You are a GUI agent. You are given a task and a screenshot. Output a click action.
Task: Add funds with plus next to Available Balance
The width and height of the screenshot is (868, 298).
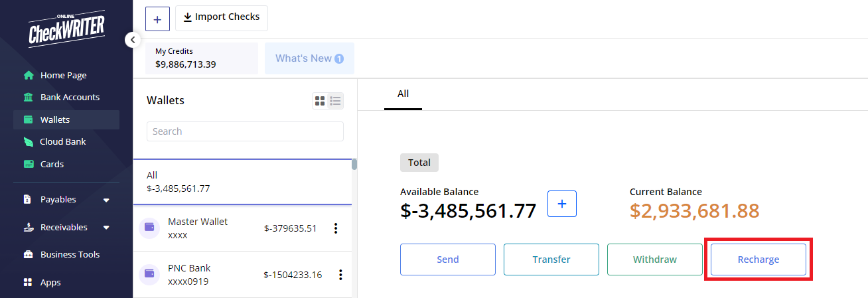coord(562,204)
